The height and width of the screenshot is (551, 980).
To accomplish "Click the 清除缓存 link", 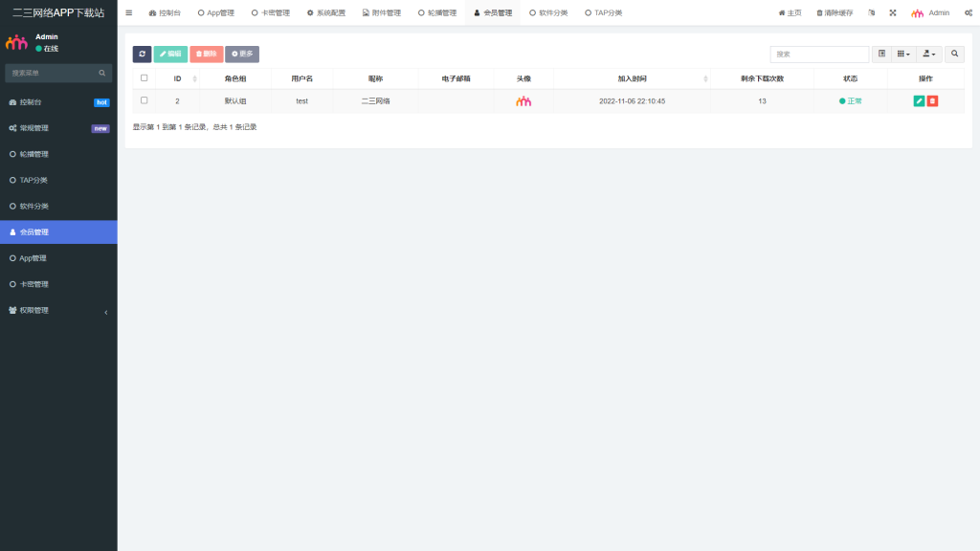I will (835, 13).
